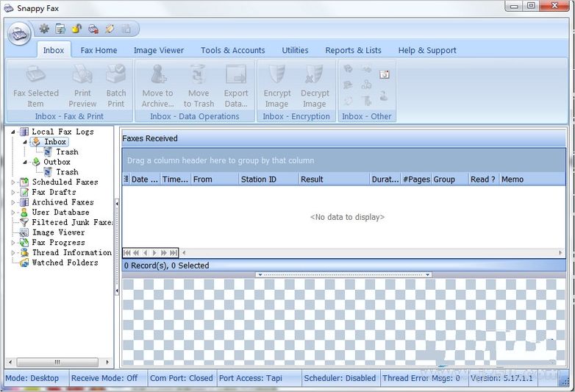The image size is (575, 392).
Task: Select the Inbox ribbon tab
Action: [x=54, y=50]
